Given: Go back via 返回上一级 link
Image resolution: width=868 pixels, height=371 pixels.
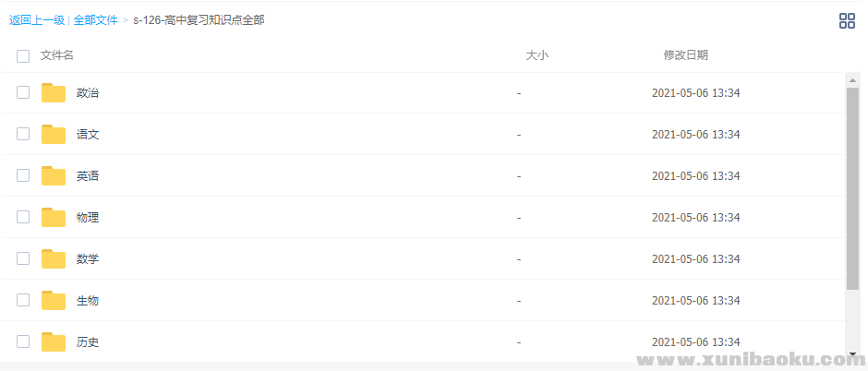Looking at the screenshot, I should tap(37, 19).
